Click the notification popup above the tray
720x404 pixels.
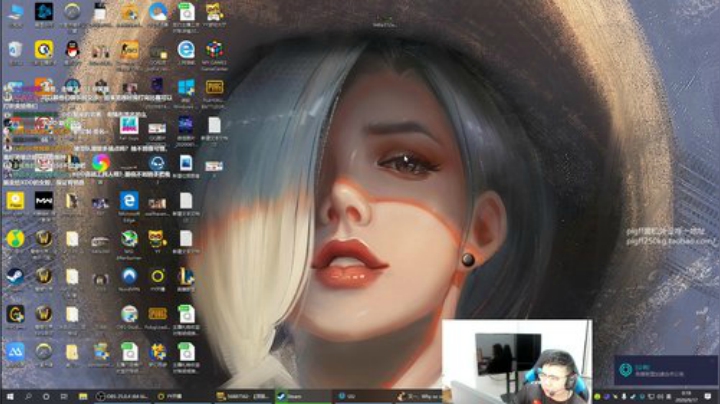point(666,370)
